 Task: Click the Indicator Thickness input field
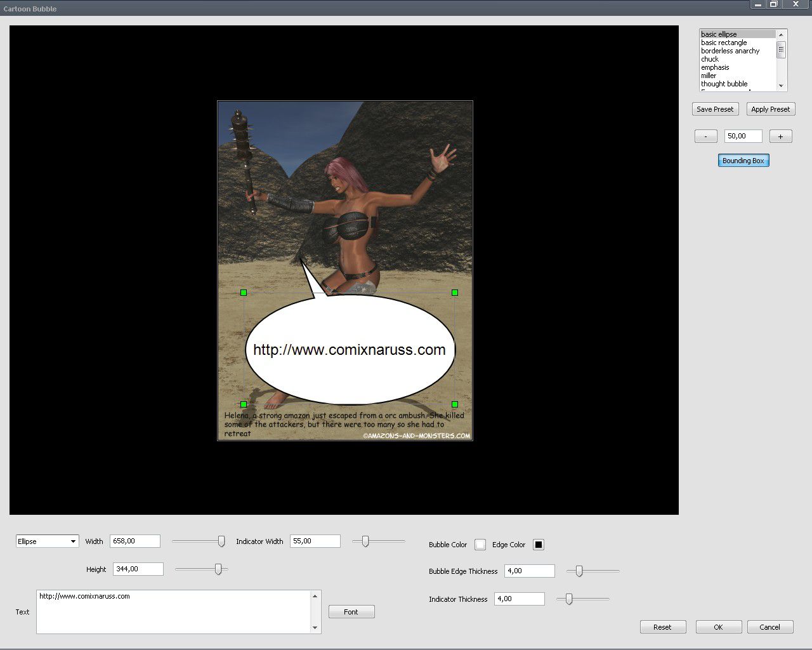520,599
